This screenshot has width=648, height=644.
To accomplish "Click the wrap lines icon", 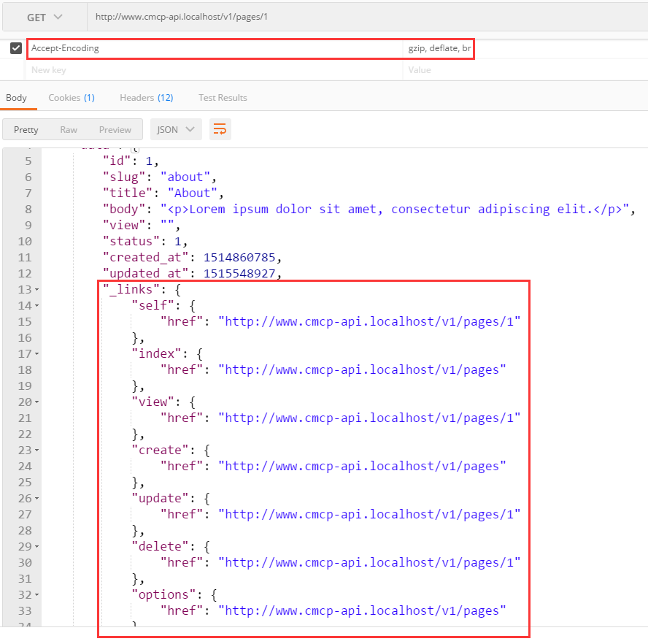I will (220, 129).
